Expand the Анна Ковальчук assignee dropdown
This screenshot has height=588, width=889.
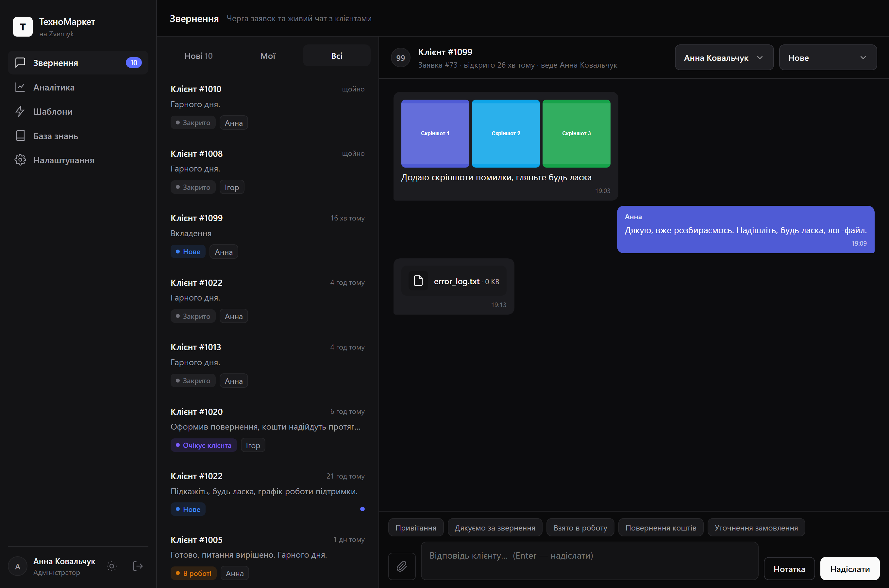pos(724,58)
